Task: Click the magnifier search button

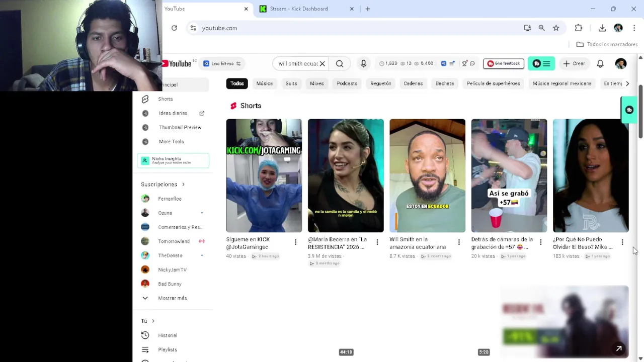Action: coord(340,64)
